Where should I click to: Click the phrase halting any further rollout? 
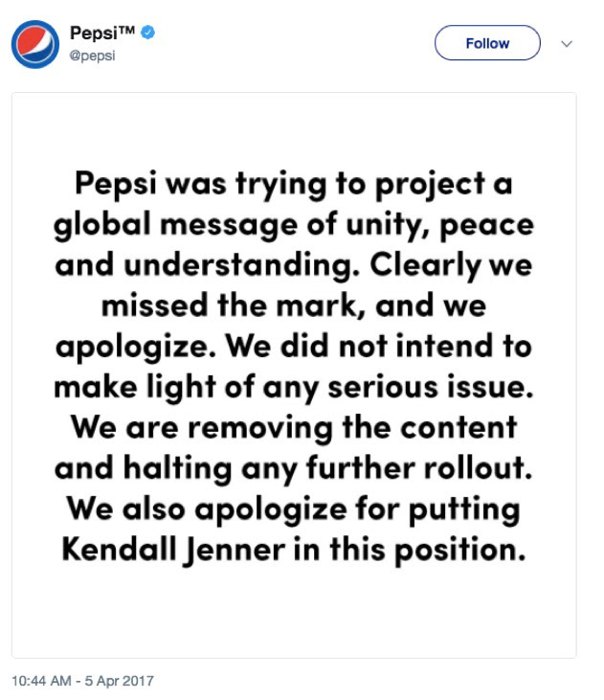(327, 469)
